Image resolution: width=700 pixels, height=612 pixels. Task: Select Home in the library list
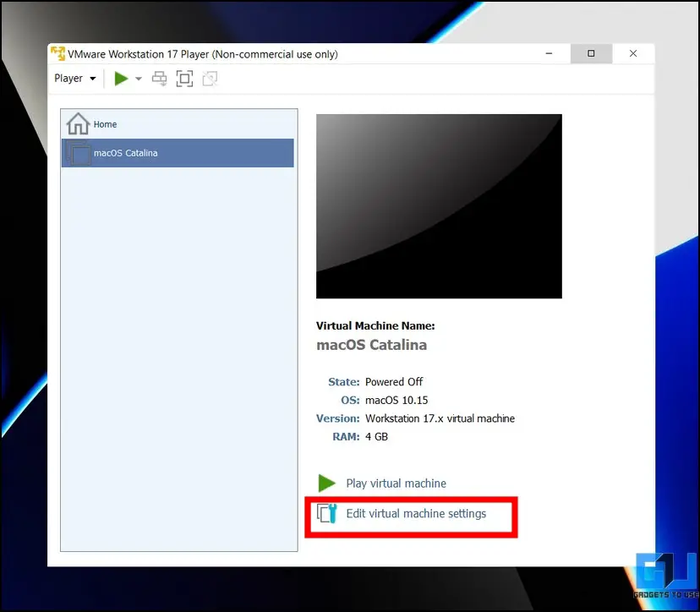click(178, 124)
